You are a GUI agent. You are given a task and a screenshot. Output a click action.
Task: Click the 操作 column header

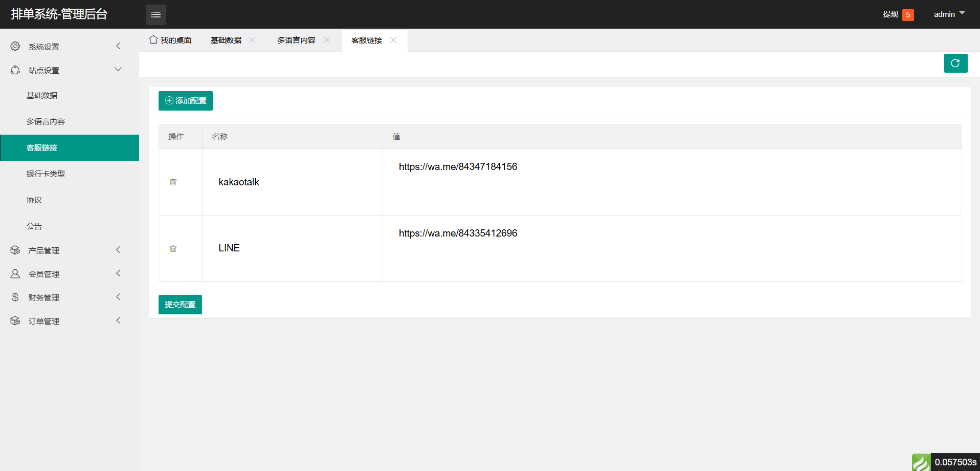click(x=176, y=136)
